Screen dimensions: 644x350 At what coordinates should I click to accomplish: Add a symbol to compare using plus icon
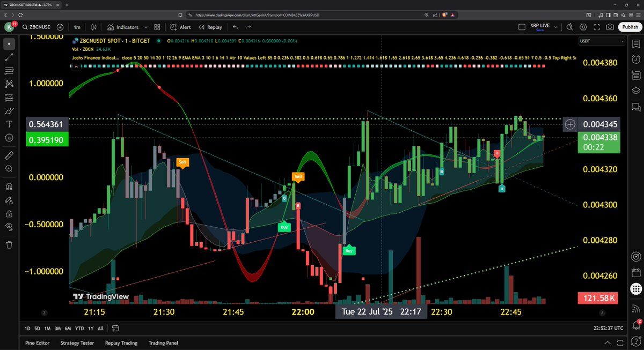click(60, 27)
